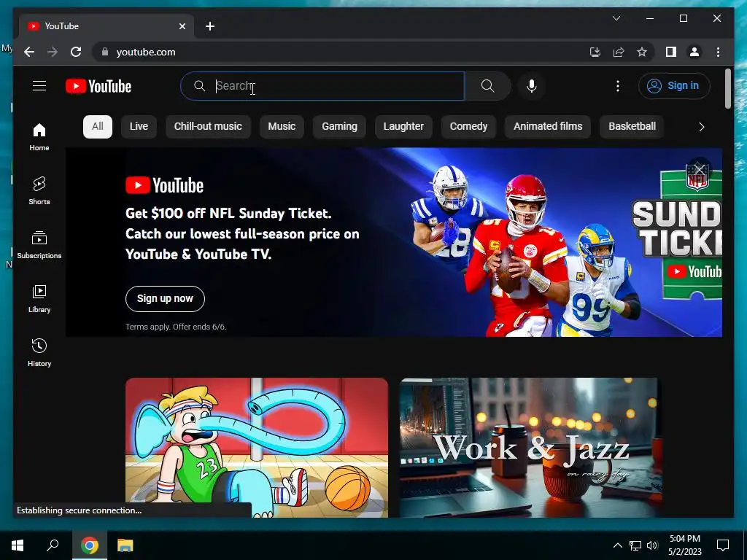Click the Sign up now button
The width and height of the screenshot is (747, 560).
[165, 298]
